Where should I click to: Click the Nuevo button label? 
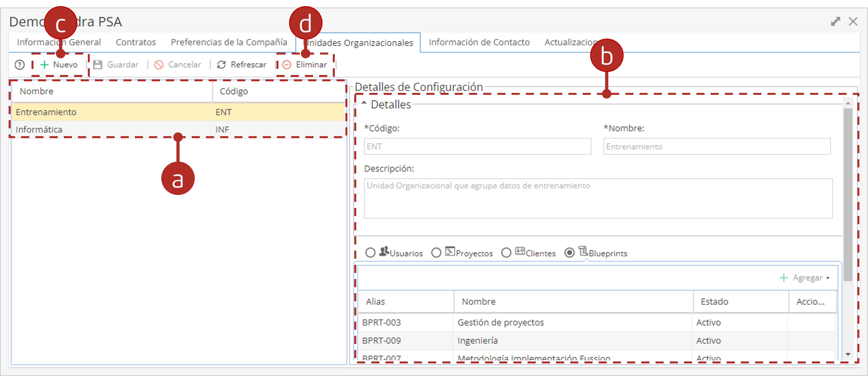tap(65, 65)
